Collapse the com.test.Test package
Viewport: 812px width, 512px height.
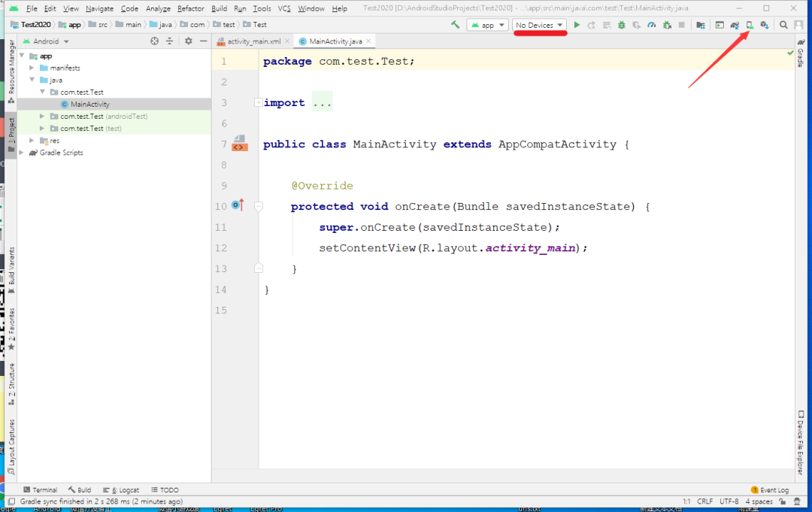click(42, 92)
